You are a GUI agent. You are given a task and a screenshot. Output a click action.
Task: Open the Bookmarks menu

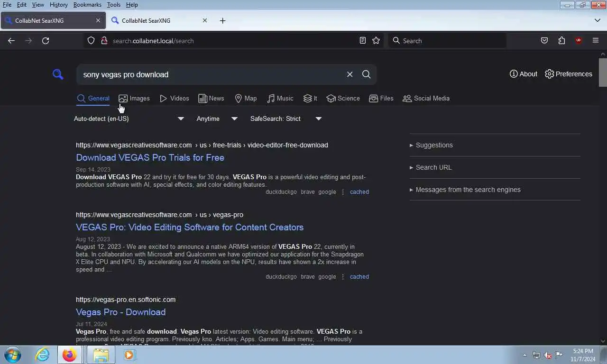pos(87,5)
